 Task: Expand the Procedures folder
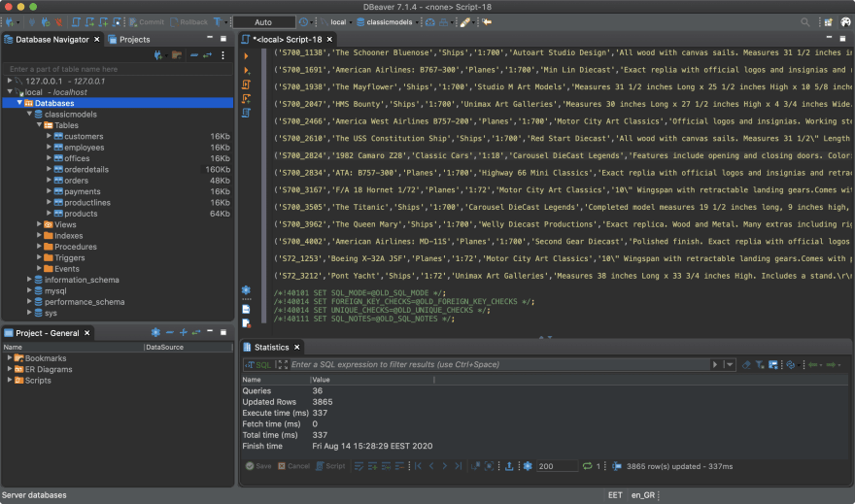point(39,247)
